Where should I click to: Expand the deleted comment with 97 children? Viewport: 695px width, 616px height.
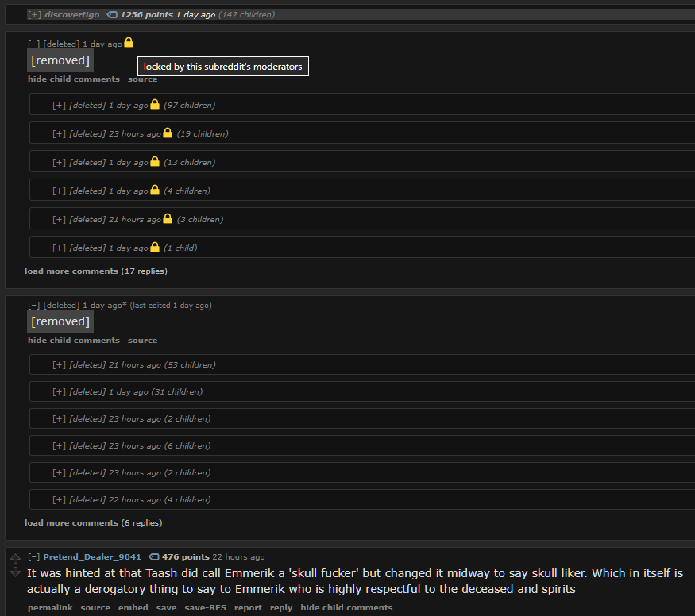(59, 106)
